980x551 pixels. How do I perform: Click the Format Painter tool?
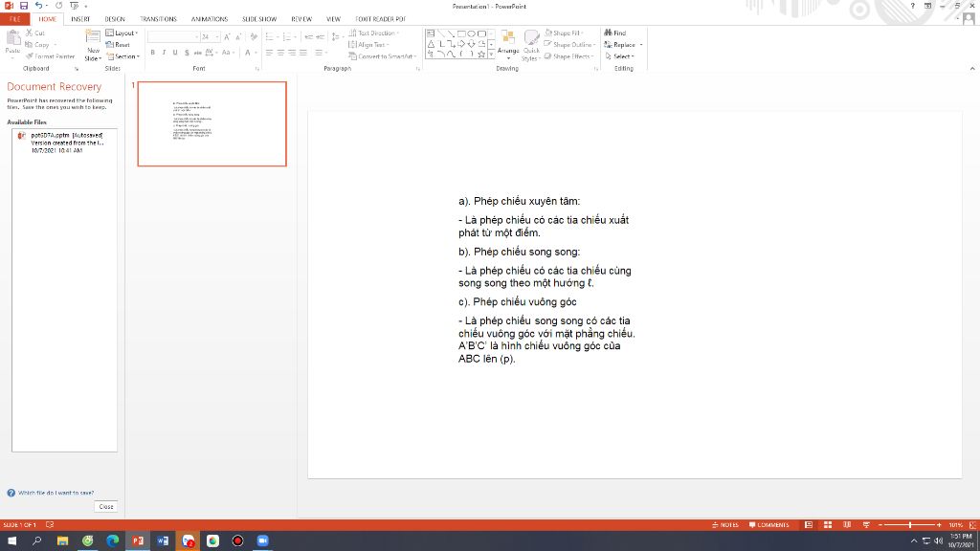pyautogui.click(x=50, y=56)
